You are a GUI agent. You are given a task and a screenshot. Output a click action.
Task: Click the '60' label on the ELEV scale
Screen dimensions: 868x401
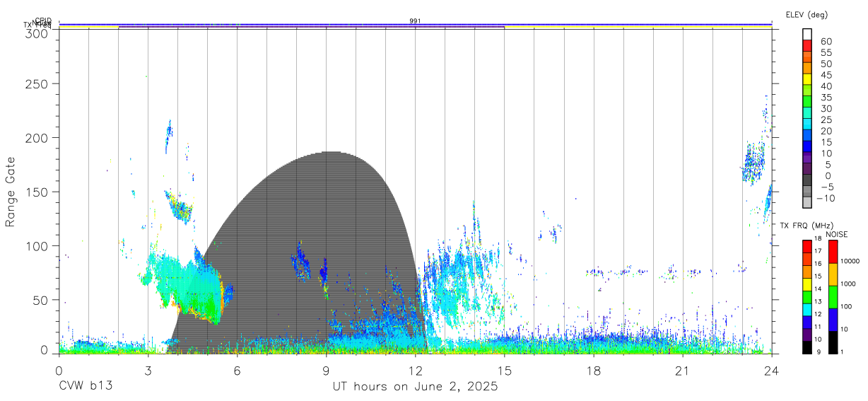(x=826, y=42)
